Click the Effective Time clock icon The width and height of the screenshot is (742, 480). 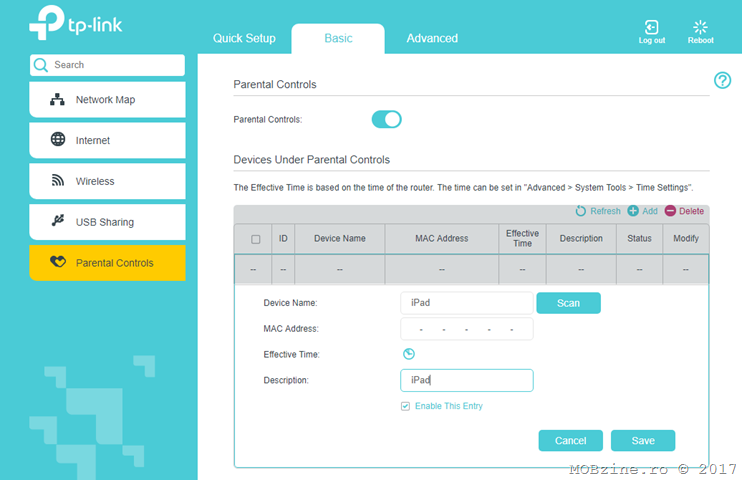point(408,354)
